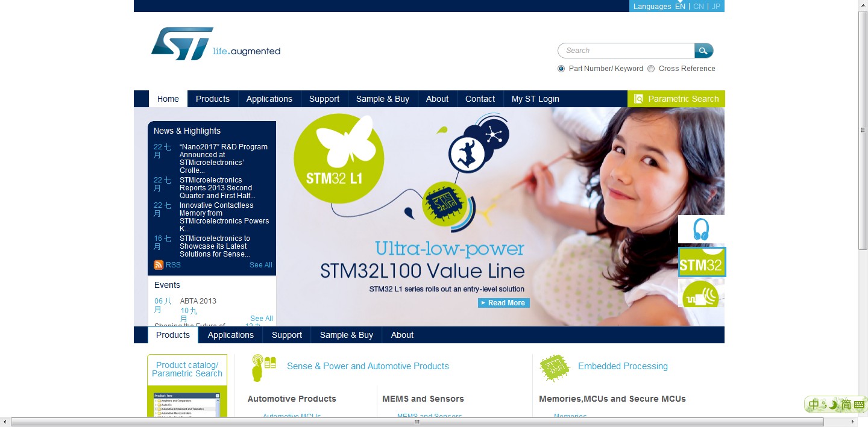The width and height of the screenshot is (868, 427).
Task: Switch language to EN
Action: pos(680,7)
